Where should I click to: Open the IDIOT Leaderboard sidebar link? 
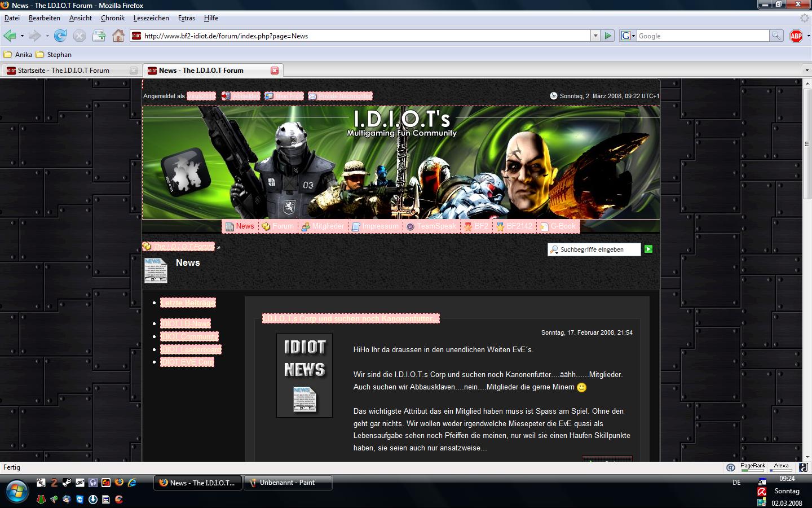pos(191,349)
